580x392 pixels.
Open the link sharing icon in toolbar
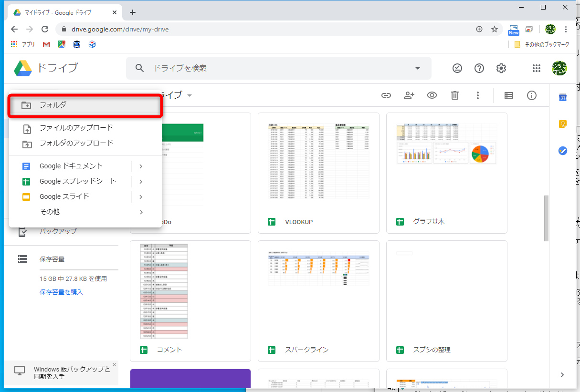click(386, 95)
